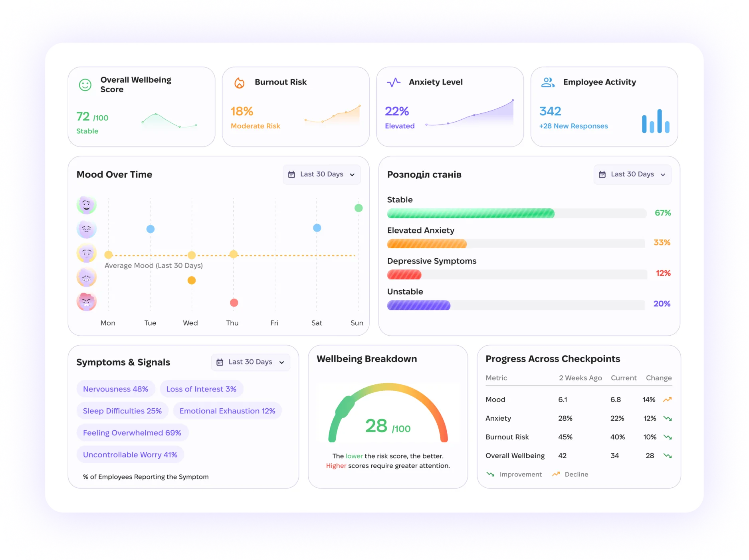This screenshot has width=749, height=560.
Task: Click the Emotional Exhaustion 12% tag
Action: tap(227, 411)
